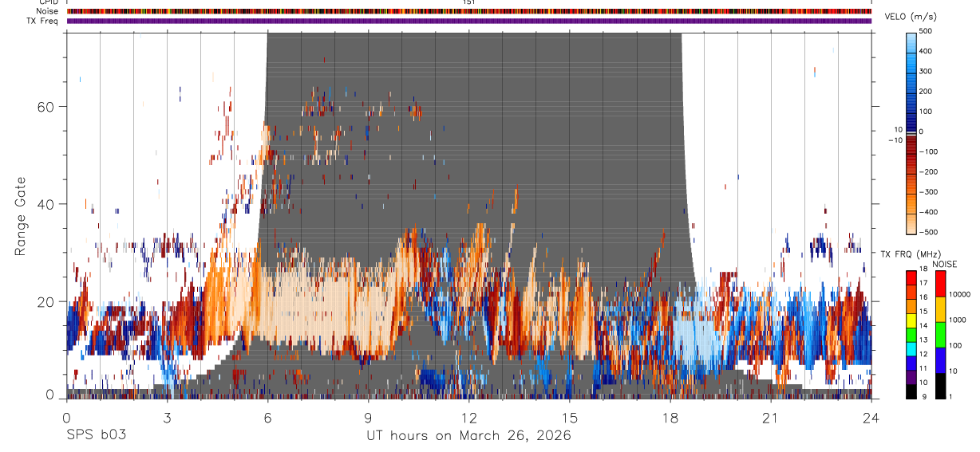Click the black bottom segment of TX FRQ legend

click(x=911, y=391)
